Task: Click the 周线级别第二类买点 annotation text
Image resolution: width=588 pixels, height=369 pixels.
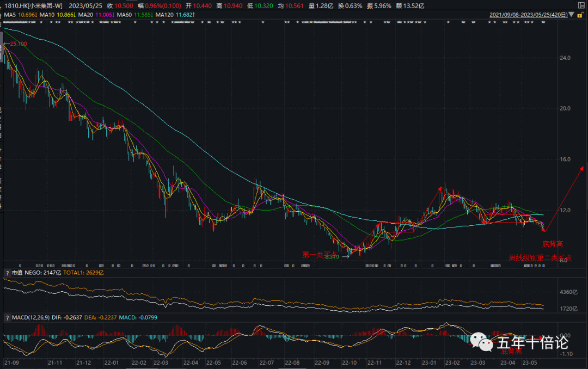Action: click(540, 257)
